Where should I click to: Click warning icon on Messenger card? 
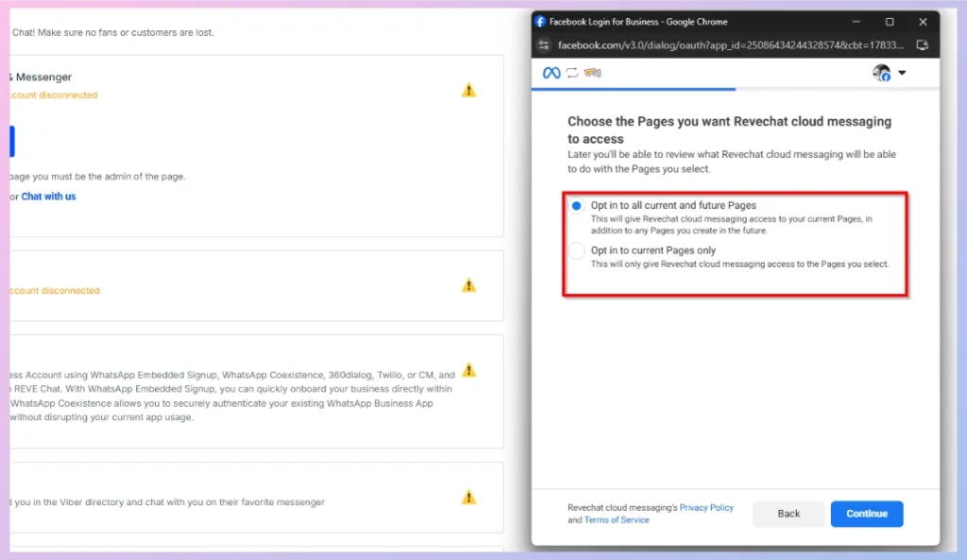[x=468, y=90]
